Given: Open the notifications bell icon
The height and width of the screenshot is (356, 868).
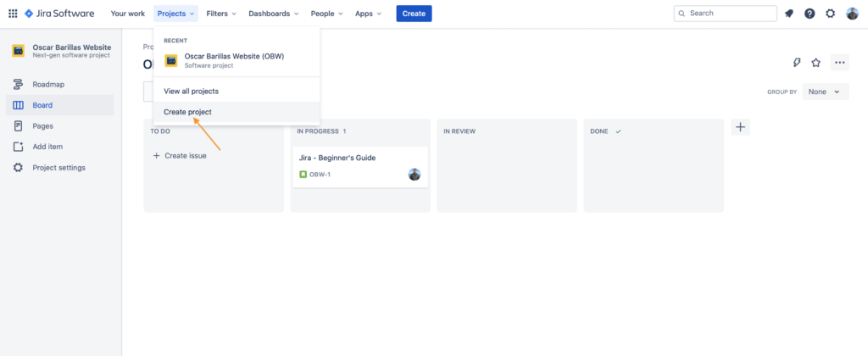Looking at the screenshot, I should [789, 14].
